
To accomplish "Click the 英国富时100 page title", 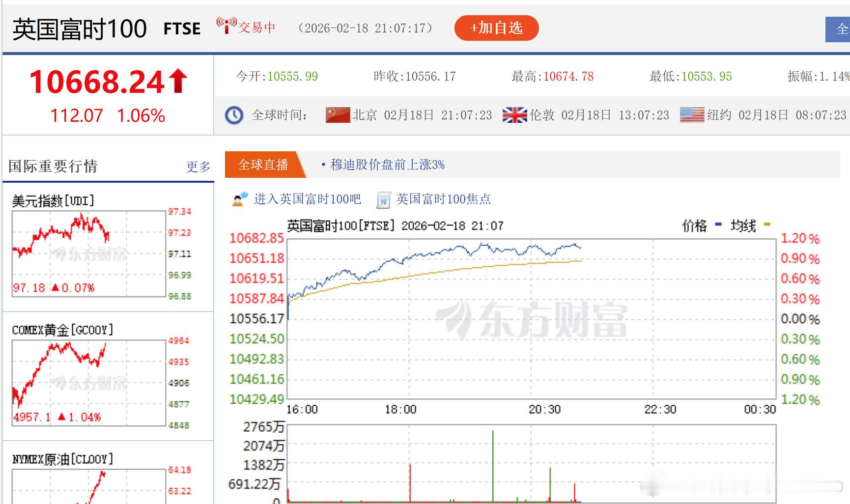I will 80,29.
